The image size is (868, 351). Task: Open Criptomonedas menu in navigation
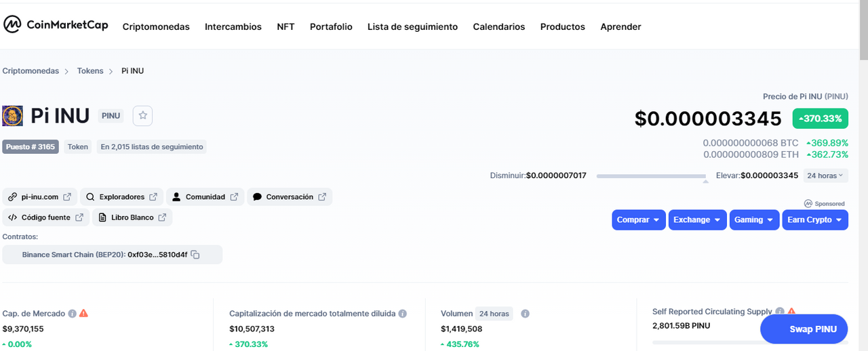click(x=156, y=27)
